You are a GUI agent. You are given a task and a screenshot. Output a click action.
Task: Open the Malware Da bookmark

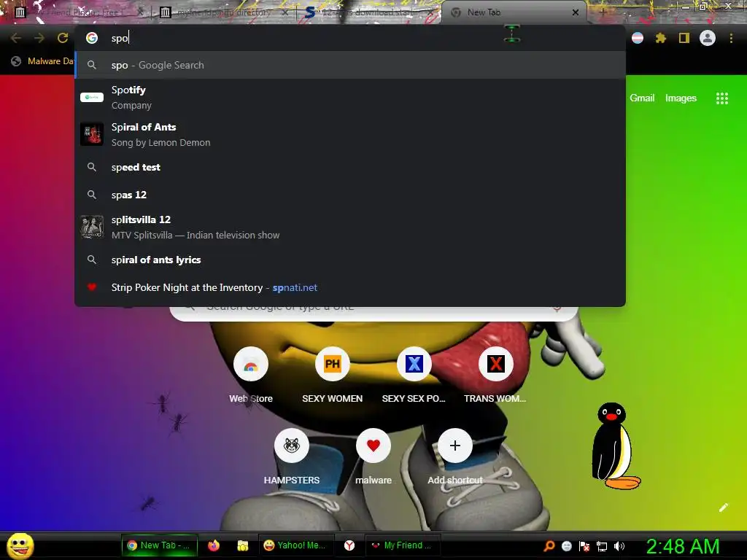point(43,61)
